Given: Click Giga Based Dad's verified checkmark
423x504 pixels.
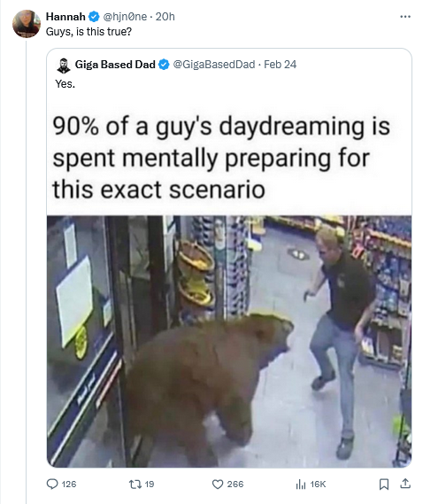Looking at the screenshot, I should click(164, 65).
